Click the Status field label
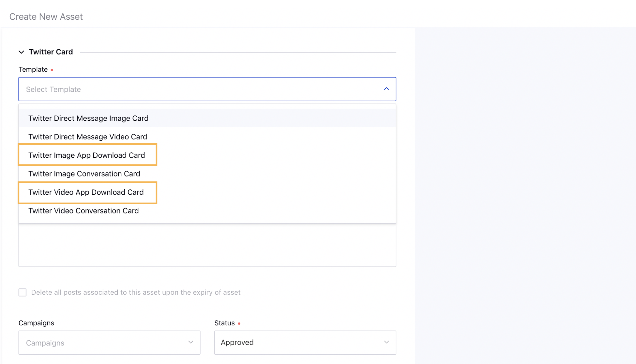 (225, 323)
